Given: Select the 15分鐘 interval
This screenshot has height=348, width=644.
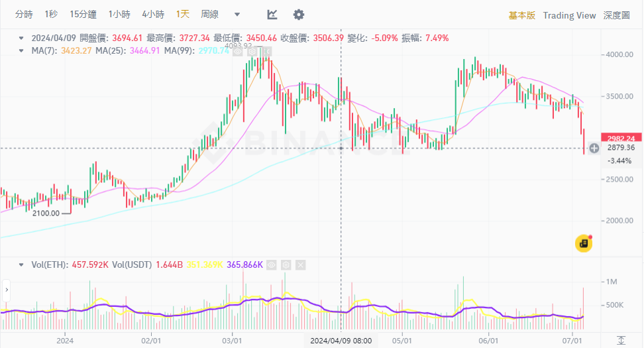Looking at the screenshot, I should tap(83, 15).
